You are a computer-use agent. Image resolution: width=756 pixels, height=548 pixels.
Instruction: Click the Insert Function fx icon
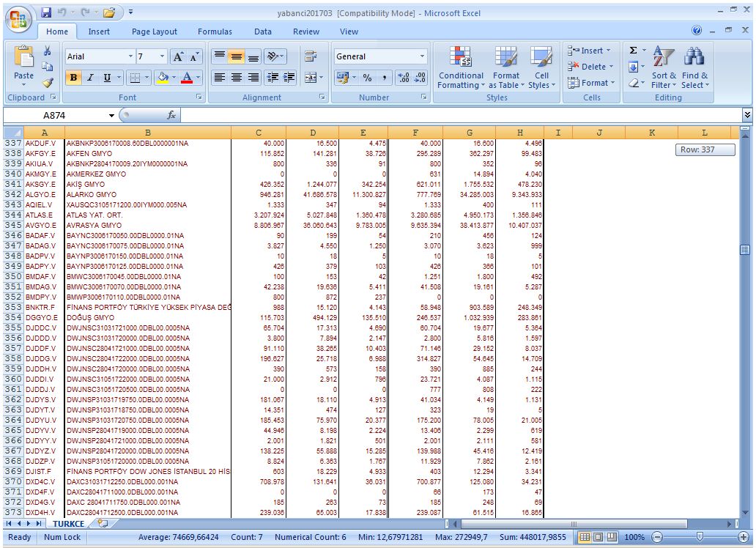171,115
